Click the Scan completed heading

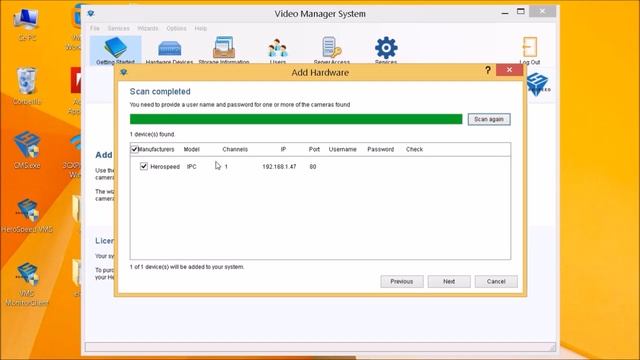160,91
